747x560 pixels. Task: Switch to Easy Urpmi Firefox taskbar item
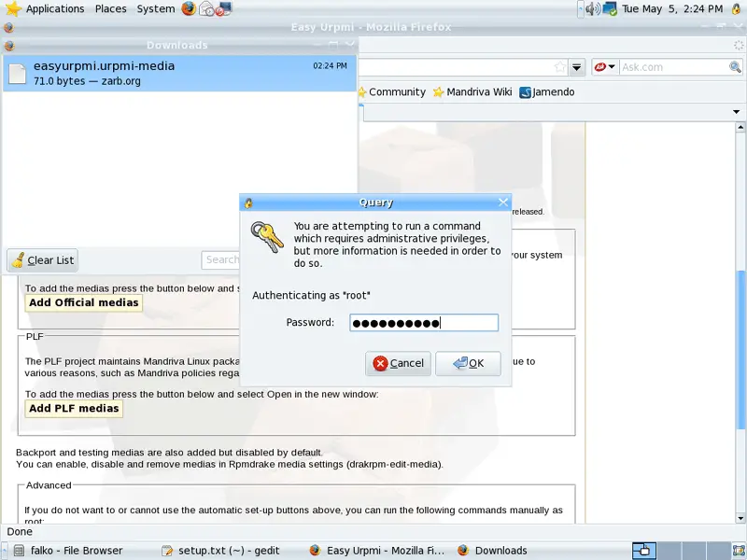(x=377, y=551)
